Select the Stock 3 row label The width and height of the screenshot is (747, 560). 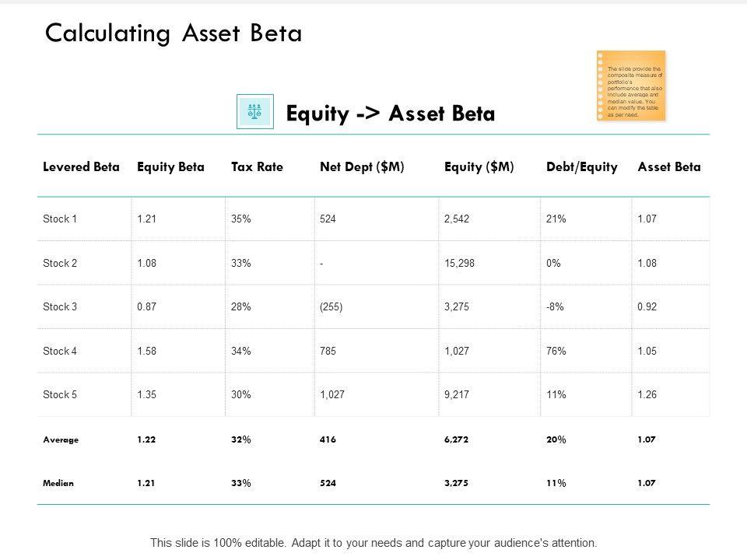point(60,307)
